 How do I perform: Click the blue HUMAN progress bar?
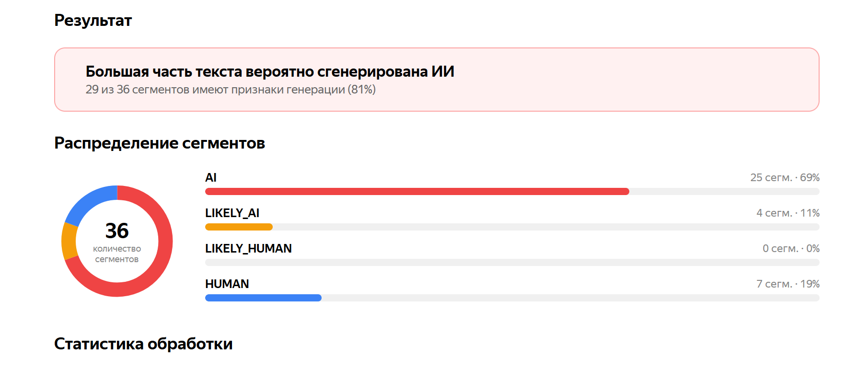(x=263, y=298)
